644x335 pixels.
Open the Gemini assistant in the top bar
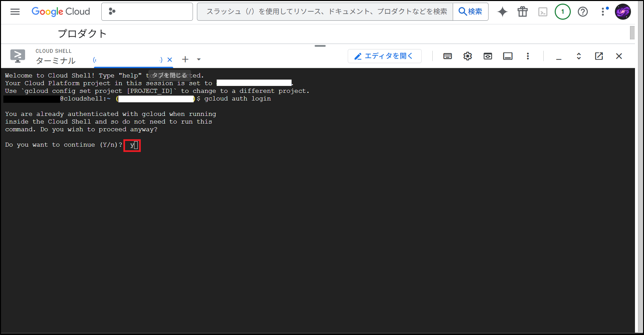tap(503, 12)
